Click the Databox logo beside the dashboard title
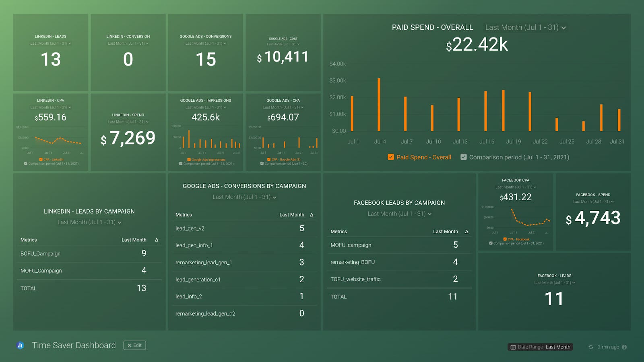The image size is (644, 362). tap(20, 345)
